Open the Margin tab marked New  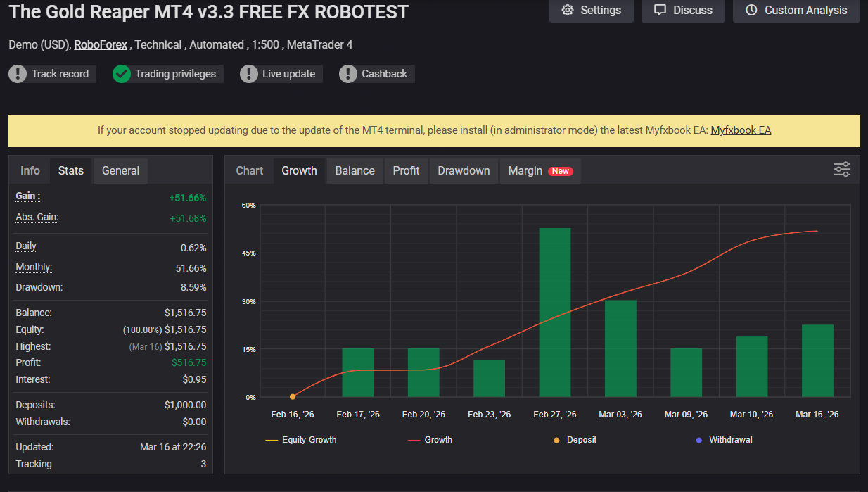pos(539,170)
